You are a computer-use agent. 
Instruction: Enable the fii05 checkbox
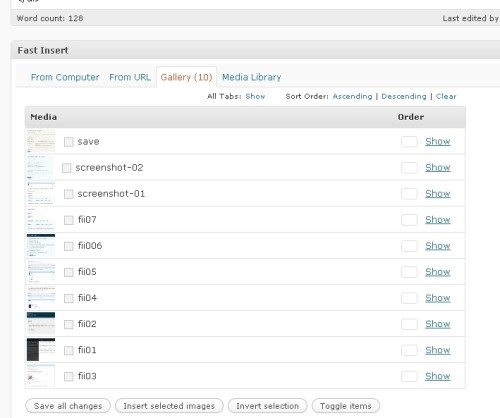point(69,272)
